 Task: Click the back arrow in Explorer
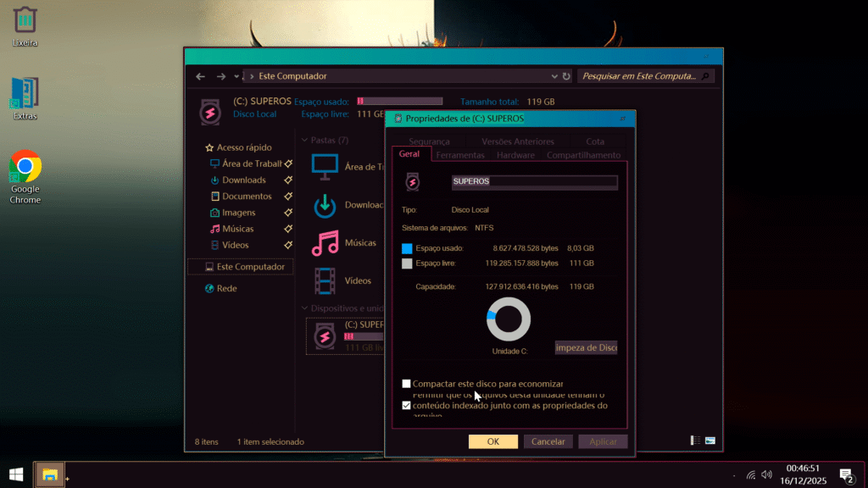(x=200, y=76)
